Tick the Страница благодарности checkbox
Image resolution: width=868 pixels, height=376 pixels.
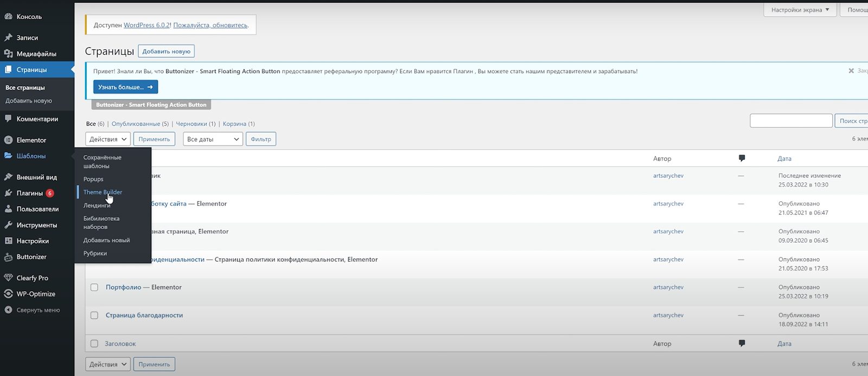click(x=94, y=315)
